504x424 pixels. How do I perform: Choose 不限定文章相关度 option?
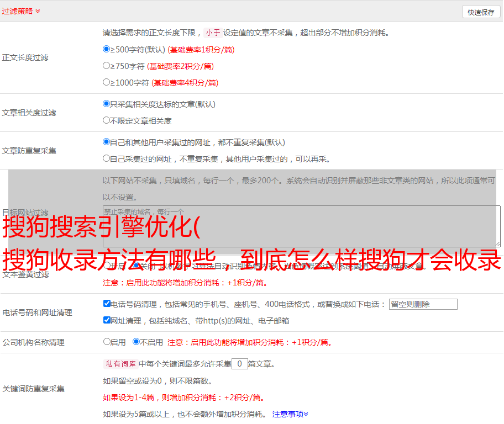click(x=107, y=120)
